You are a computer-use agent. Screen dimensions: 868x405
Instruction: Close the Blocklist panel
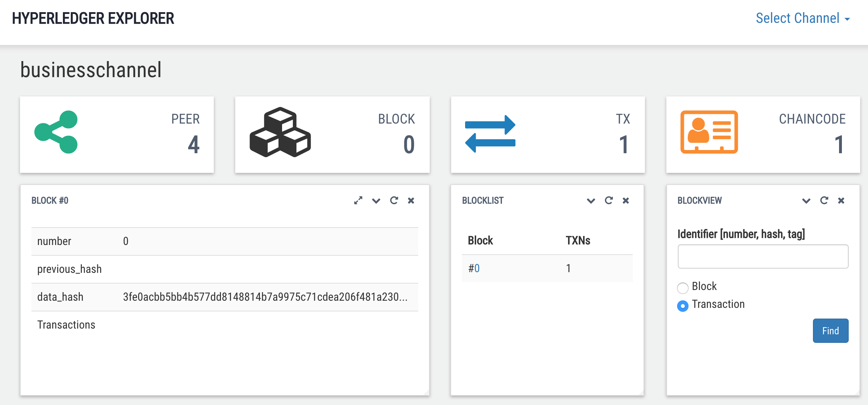point(626,201)
